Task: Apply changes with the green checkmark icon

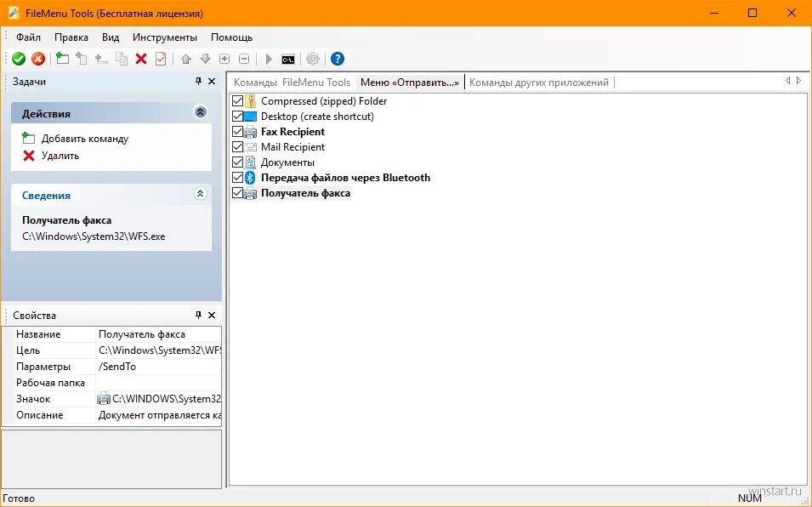Action: (19, 59)
